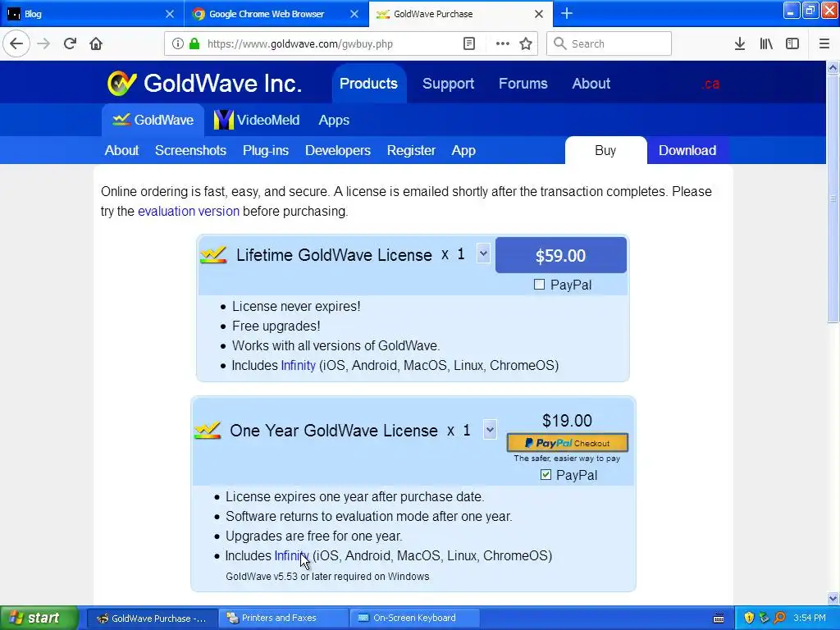Select the Apps product tab
This screenshot has width=840, height=630.
click(334, 120)
